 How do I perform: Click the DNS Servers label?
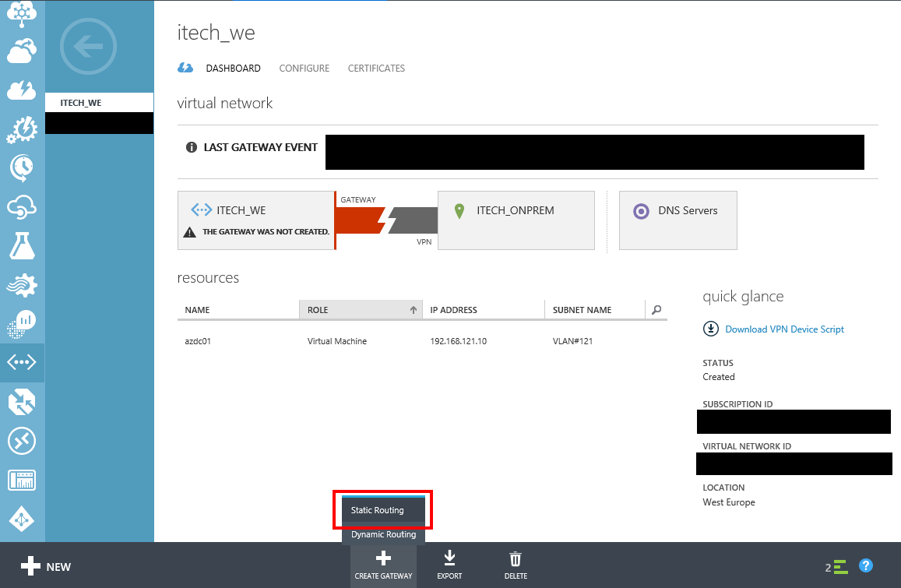(688, 210)
